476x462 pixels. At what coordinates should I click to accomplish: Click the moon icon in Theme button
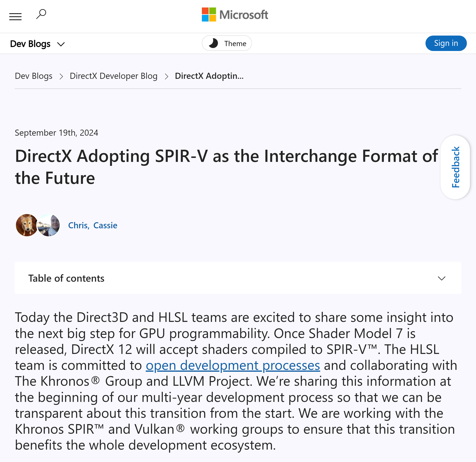pyautogui.click(x=213, y=43)
